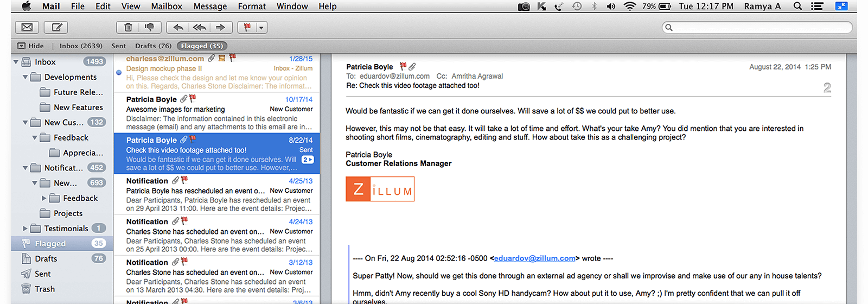Collapse the Feedback folder under New Cus...
This screenshot has width=868, height=304.
tap(35, 138)
